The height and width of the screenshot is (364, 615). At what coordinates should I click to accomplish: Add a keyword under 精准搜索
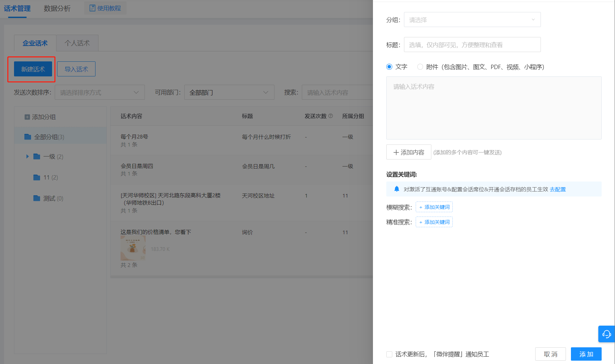coord(434,222)
